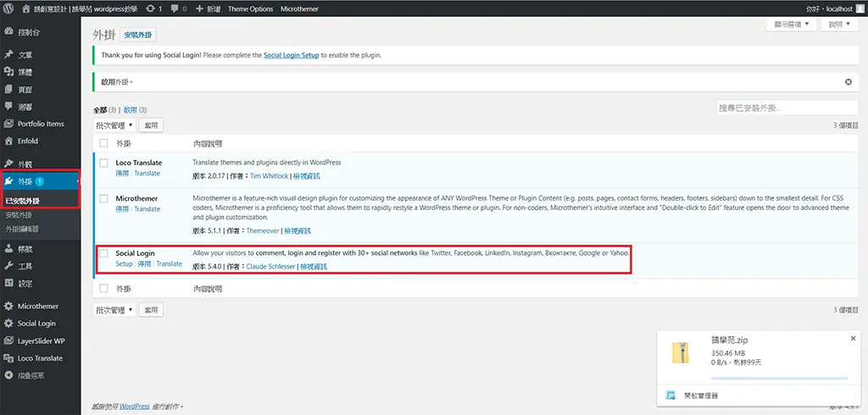Image resolution: width=868 pixels, height=415 pixels.
Task: Sort by the Plugin column header
Action: coord(124,144)
